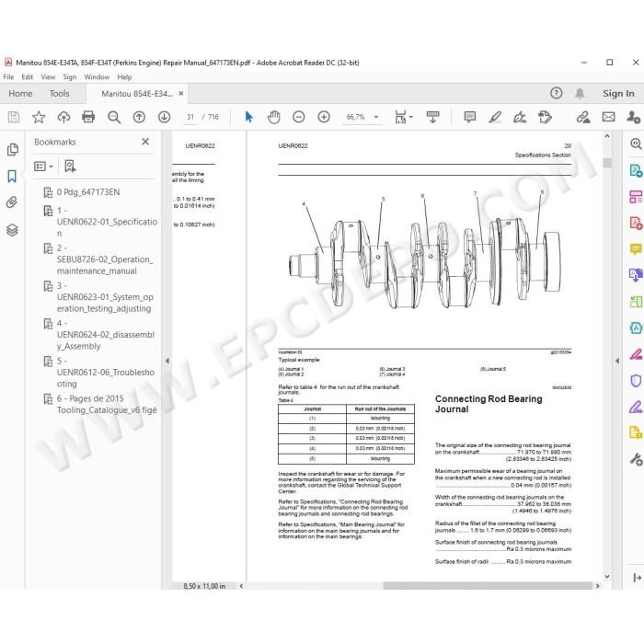Viewport: 644px width, 644px height.
Task: Click the new bookmark icon in Bookmarks panel
Action: [x=70, y=167]
